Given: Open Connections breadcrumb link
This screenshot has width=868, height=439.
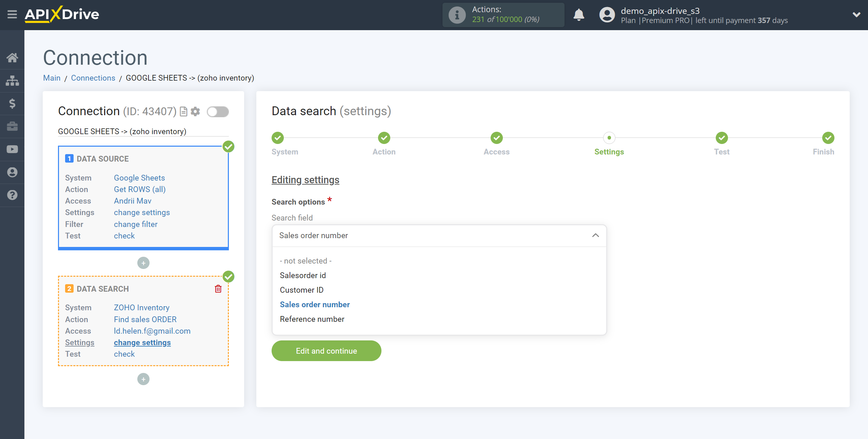Looking at the screenshot, I should [93, 78].
